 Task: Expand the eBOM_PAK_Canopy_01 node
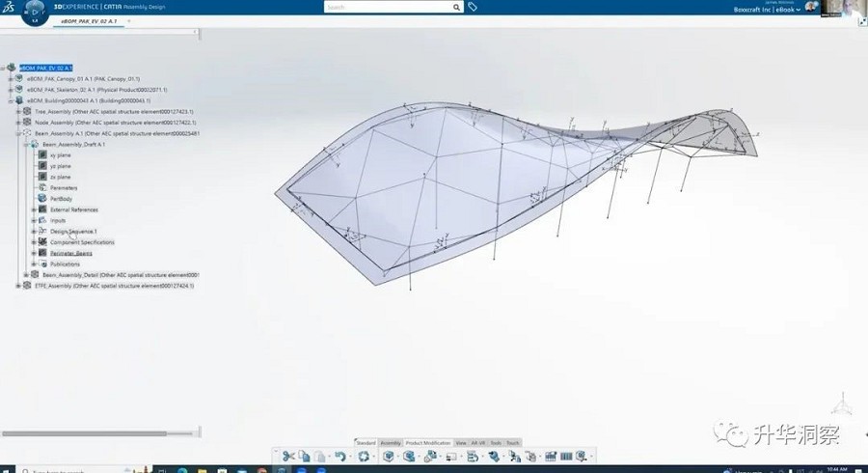pos(11,78)
